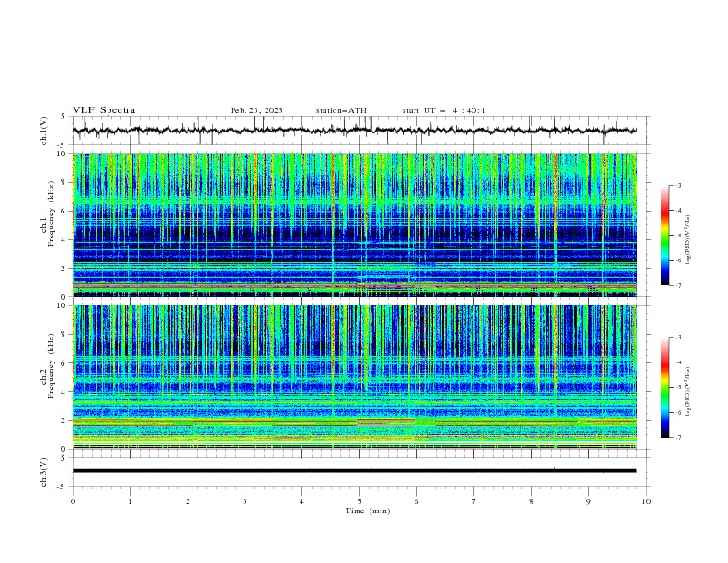Click the ch.2 PSD color scale bar
Viewport: 728px width, 563px height.
[665, 387]
